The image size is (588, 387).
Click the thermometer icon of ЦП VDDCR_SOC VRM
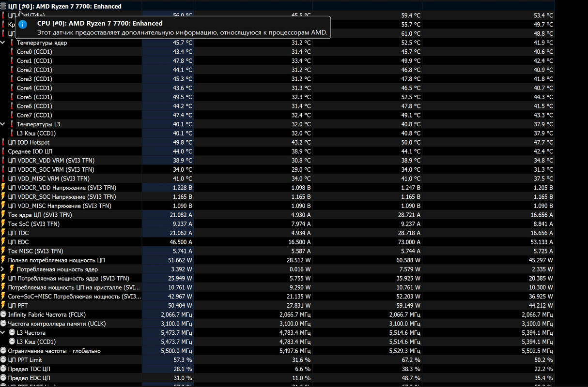pyautogui.click(x=3, y=169)
